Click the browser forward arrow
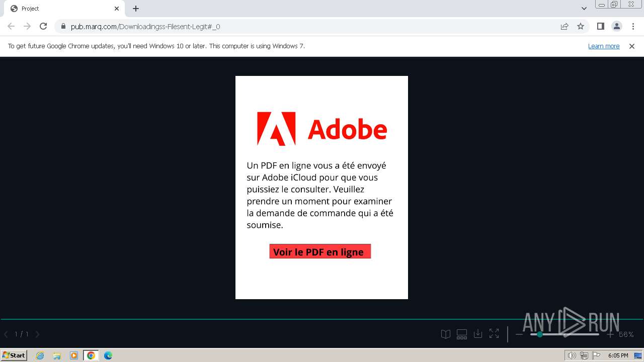Screen dimensions: 644x362 tap(27, 26)
